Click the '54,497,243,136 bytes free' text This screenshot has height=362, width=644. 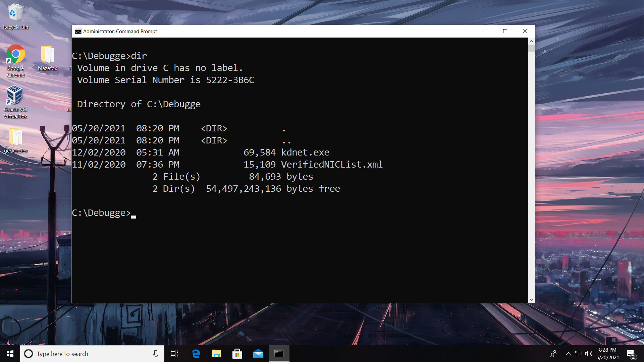tap(273, 189)
